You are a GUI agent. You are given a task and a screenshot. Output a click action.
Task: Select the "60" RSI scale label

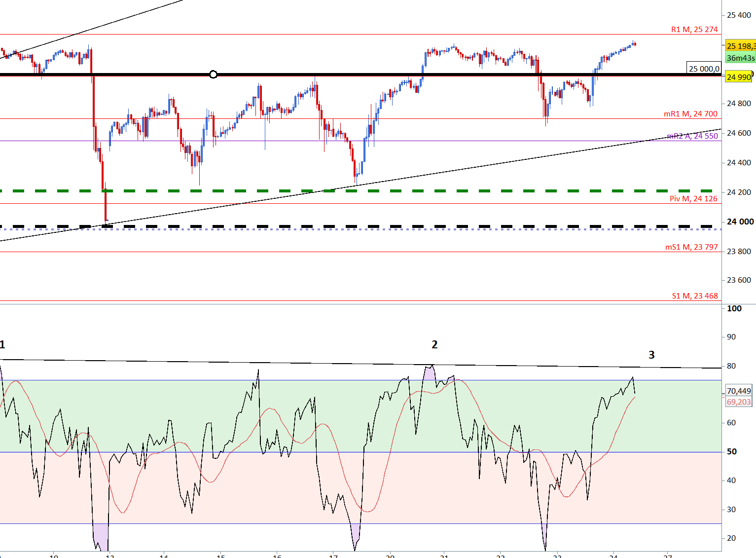click(x=731, y=423)
